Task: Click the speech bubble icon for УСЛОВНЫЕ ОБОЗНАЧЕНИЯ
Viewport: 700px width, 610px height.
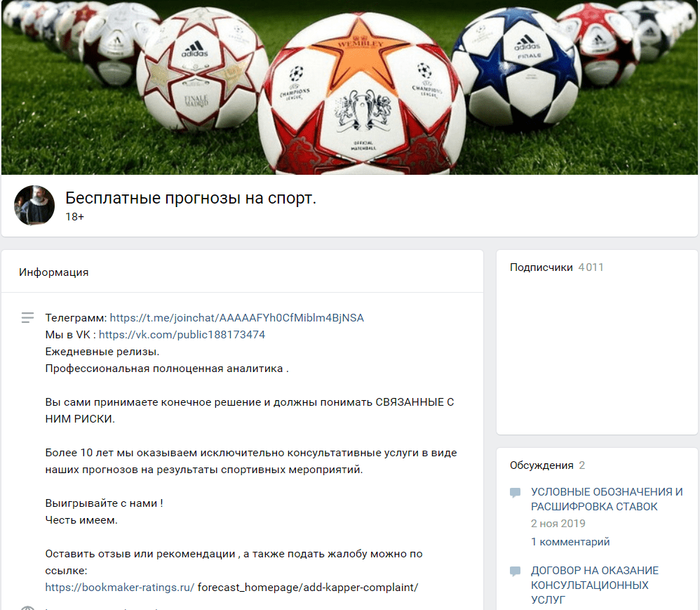Action: [515, 493]
